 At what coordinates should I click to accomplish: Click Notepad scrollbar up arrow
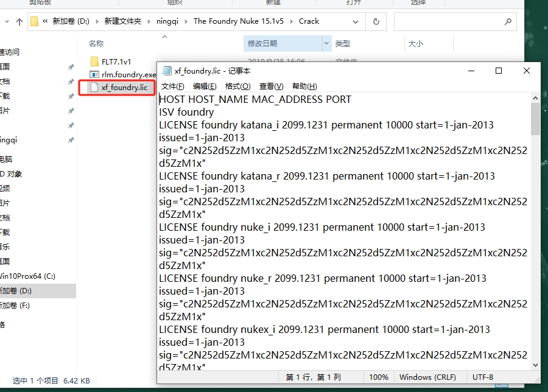tap(535, 98)
